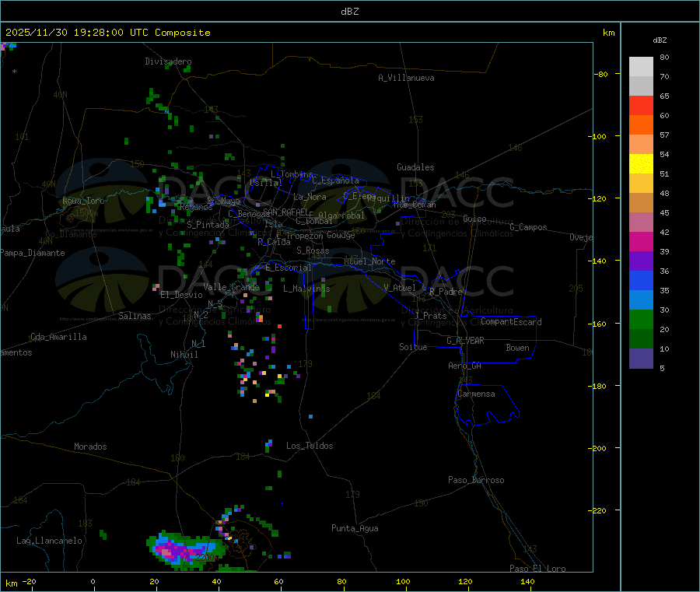The width and height of the screenshot is (700, 592).
Task: Click the G_ALVEAR label
Action: [x=465, y=341]
